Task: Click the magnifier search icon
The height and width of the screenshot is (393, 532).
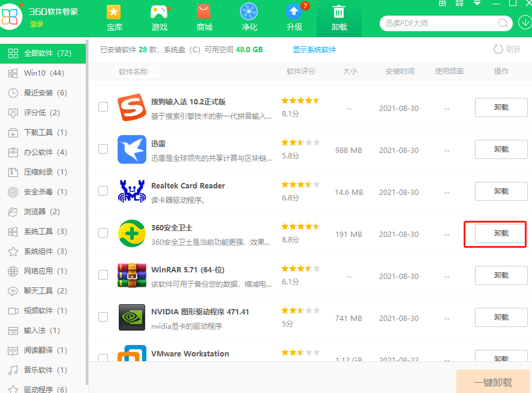Action: tap(503, 23)
